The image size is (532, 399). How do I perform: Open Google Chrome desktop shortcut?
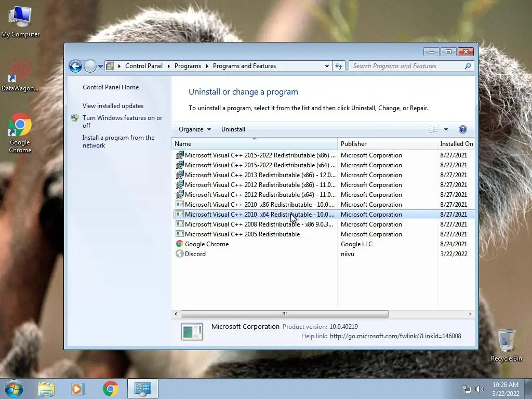[20, 133]
